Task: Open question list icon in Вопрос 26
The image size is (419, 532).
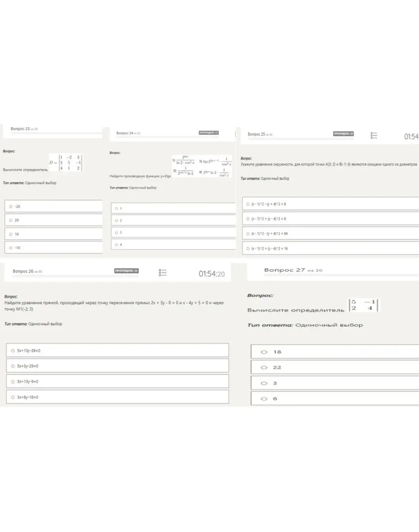Action: (x=163, y=273)
